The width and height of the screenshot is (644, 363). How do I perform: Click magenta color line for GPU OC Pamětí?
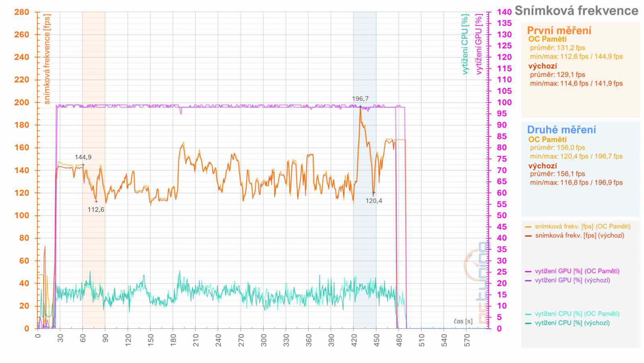528,272
